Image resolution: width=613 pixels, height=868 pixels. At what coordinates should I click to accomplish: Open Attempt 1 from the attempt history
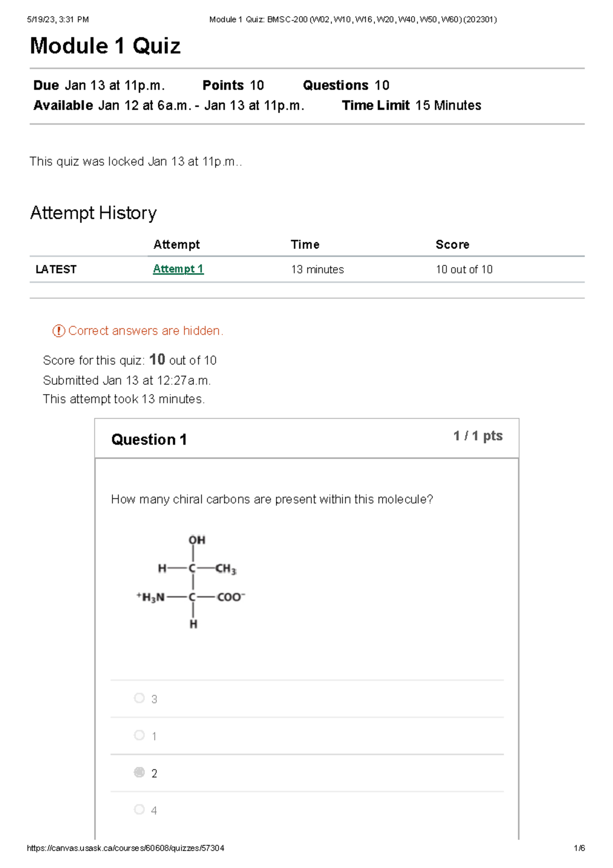click(x=178, y=269)
